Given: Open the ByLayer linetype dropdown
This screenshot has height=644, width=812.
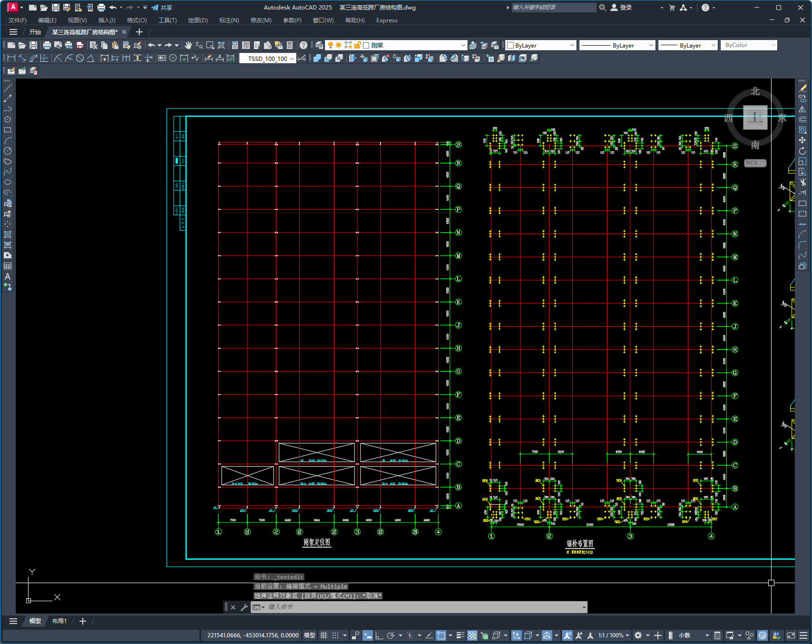Looking at the screenshot, I should pyautogui.click(x=617, y=45).
